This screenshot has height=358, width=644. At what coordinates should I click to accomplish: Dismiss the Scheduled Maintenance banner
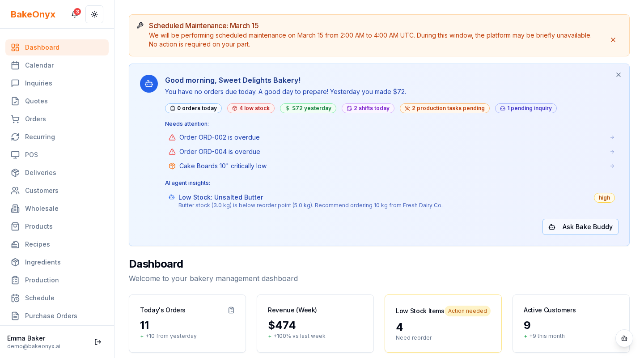pyautogui.click(x=613, y=40)
